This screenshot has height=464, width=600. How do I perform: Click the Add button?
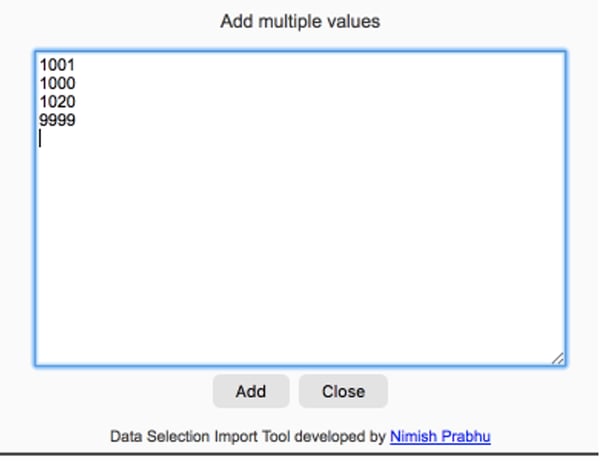point(250,391)
